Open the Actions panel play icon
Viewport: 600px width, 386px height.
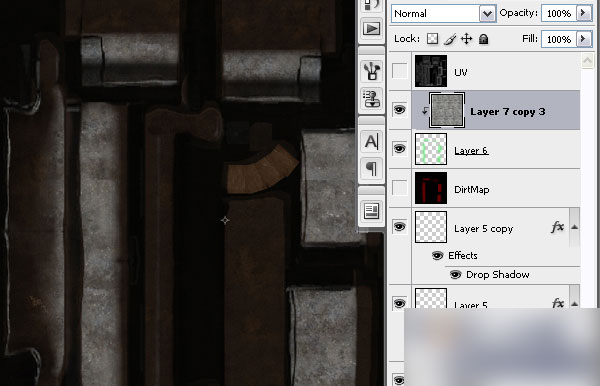(371, 29)
